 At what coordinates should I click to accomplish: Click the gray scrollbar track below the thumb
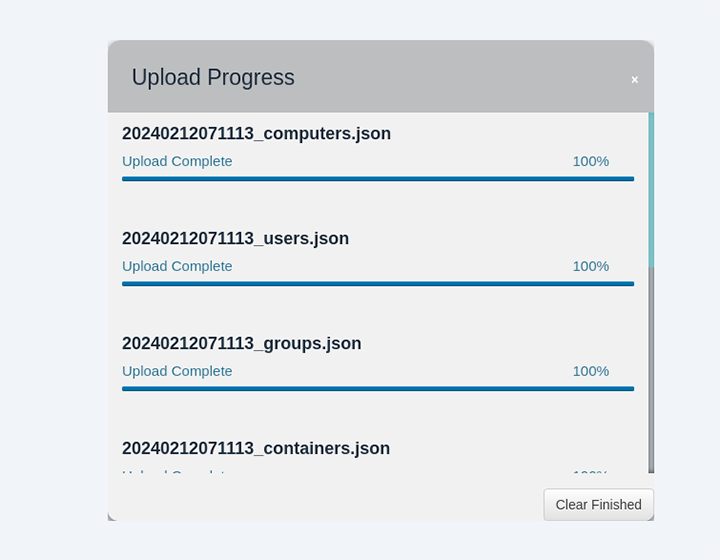pyautogui.click(x=651, y=370)
